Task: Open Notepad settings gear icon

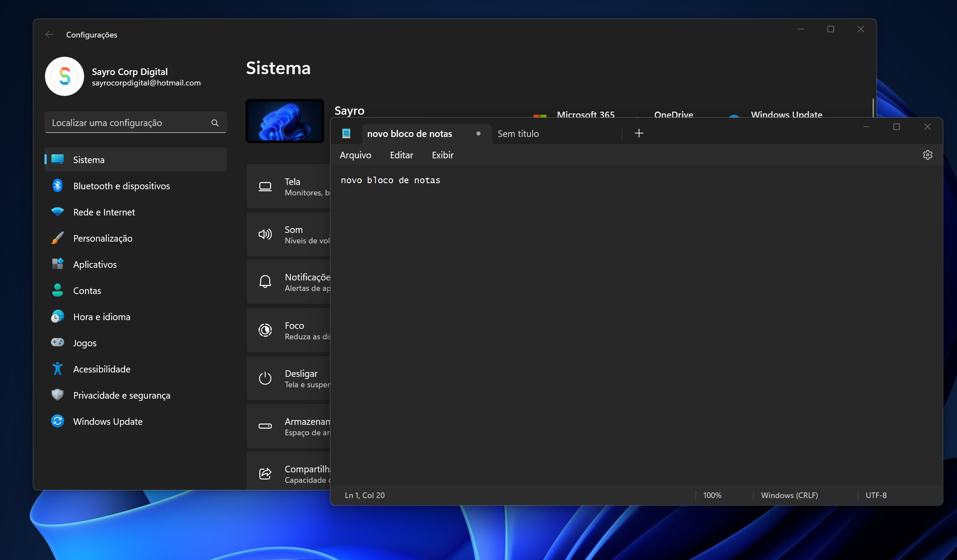Action: (927, 155)
